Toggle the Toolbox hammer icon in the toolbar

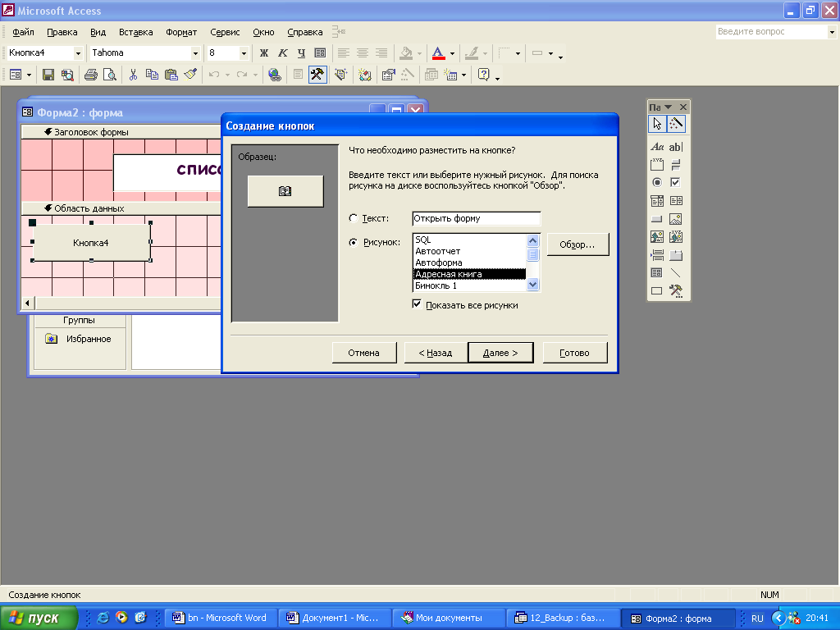pyautogui.click(x=317, y=75)
